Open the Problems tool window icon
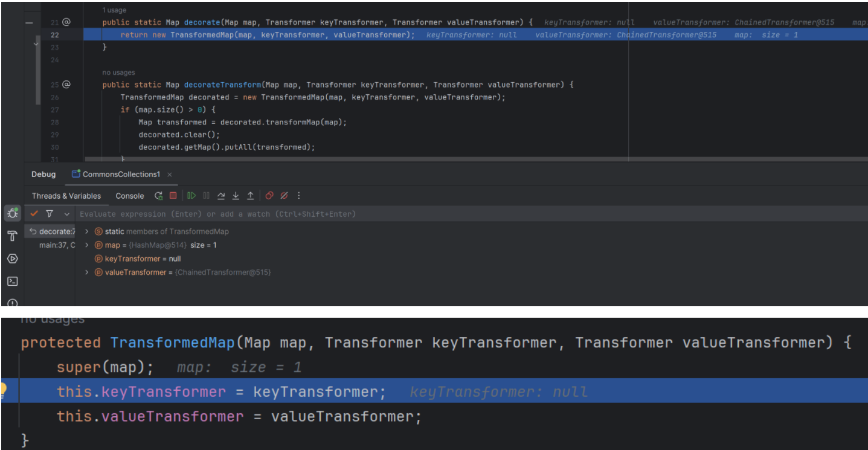The height and width of the screenshot is (450, 868). 12,303
